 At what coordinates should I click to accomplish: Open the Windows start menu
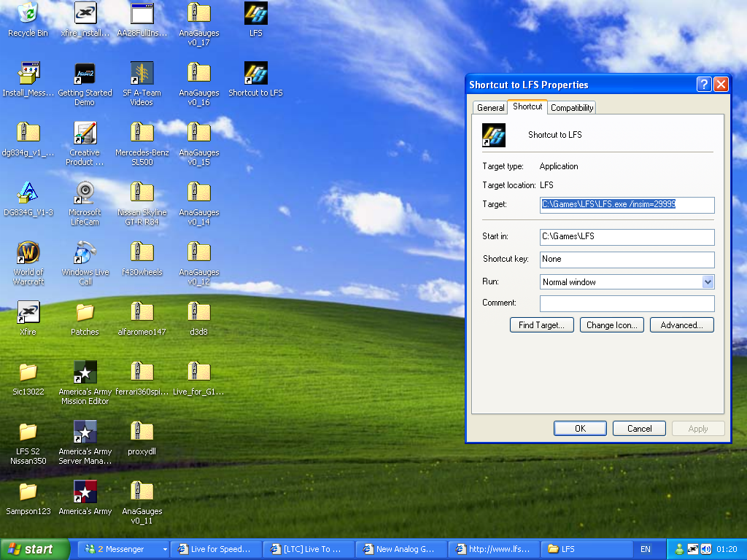point(34,549)
